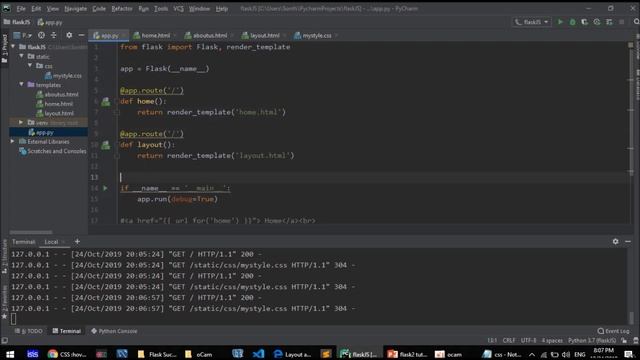640x360 pixels.
Task: Open Search Everywhere magnifier icon
Action: tap(636, 22)
